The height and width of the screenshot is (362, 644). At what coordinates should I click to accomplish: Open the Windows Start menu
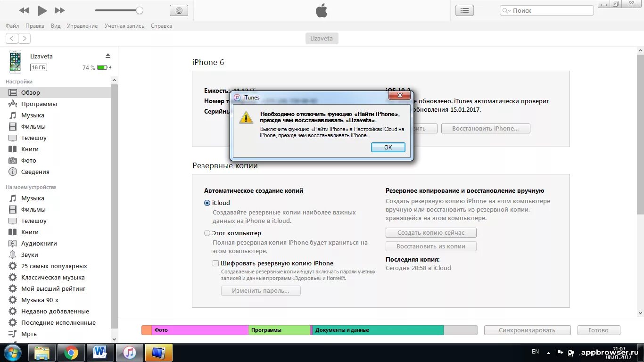tap(13, 352)
